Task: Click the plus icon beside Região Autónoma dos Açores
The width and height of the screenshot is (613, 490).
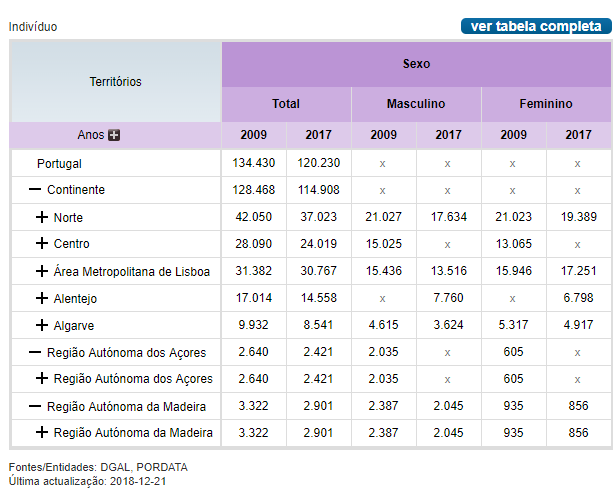Action: point(42,379)
